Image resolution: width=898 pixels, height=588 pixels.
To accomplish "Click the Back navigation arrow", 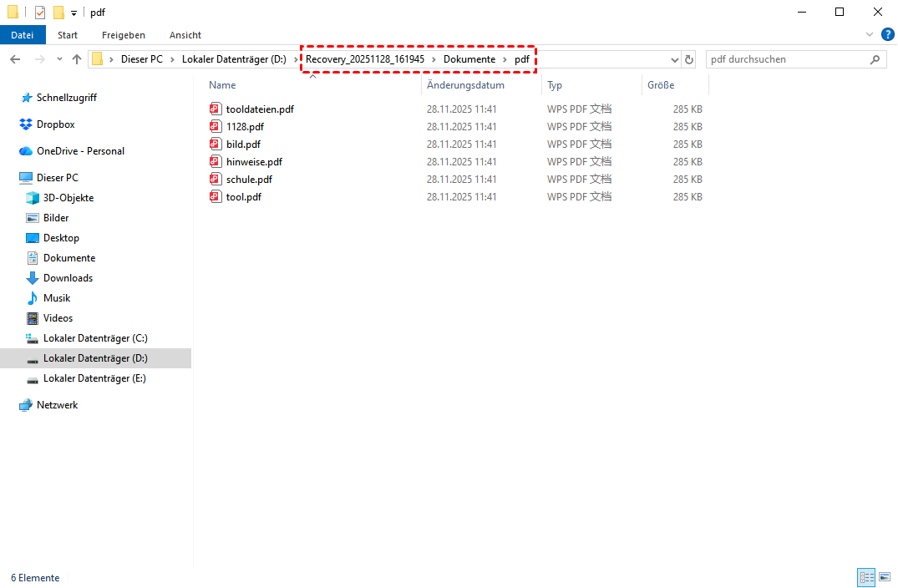I will 15,59.
